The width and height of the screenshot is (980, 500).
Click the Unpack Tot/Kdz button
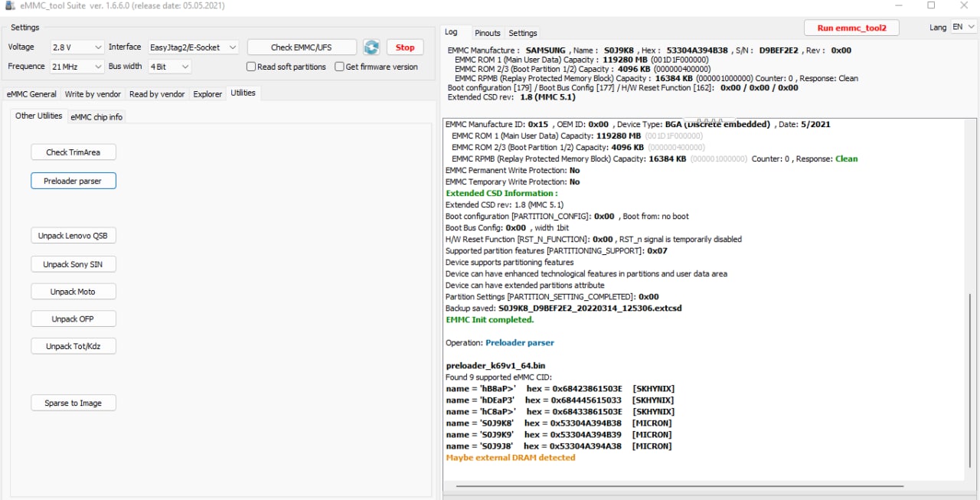pyautogui.click(x=73, y=346)
